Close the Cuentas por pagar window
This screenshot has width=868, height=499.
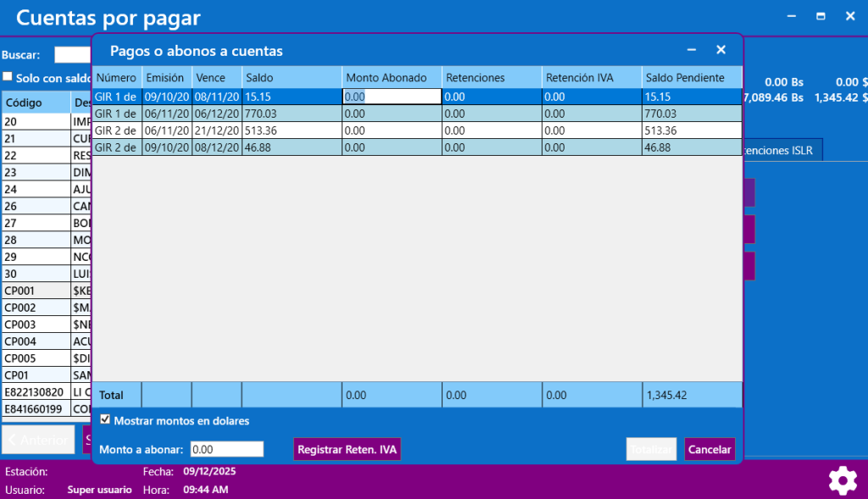849,16
